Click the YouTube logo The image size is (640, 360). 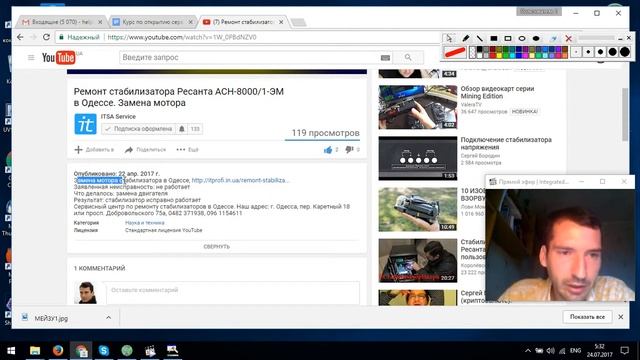(59, 58)
